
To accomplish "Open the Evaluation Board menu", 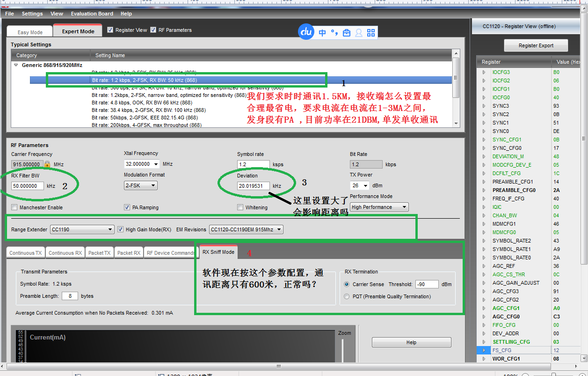I will point(92,14).
